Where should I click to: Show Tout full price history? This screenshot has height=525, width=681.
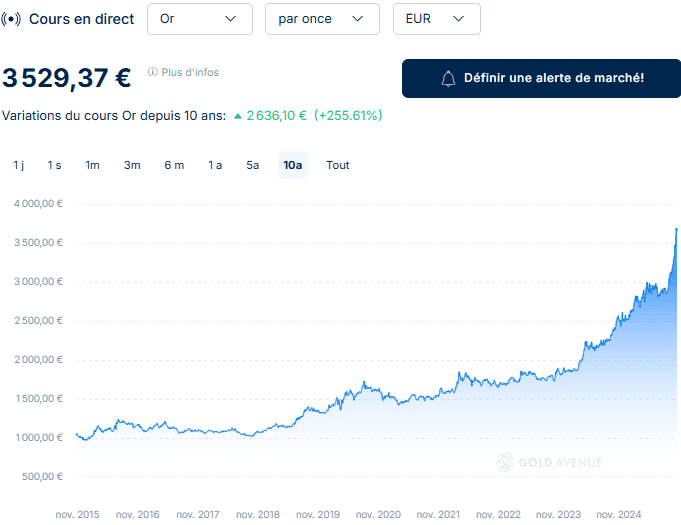pyautogui.click(x=338, y=165)
